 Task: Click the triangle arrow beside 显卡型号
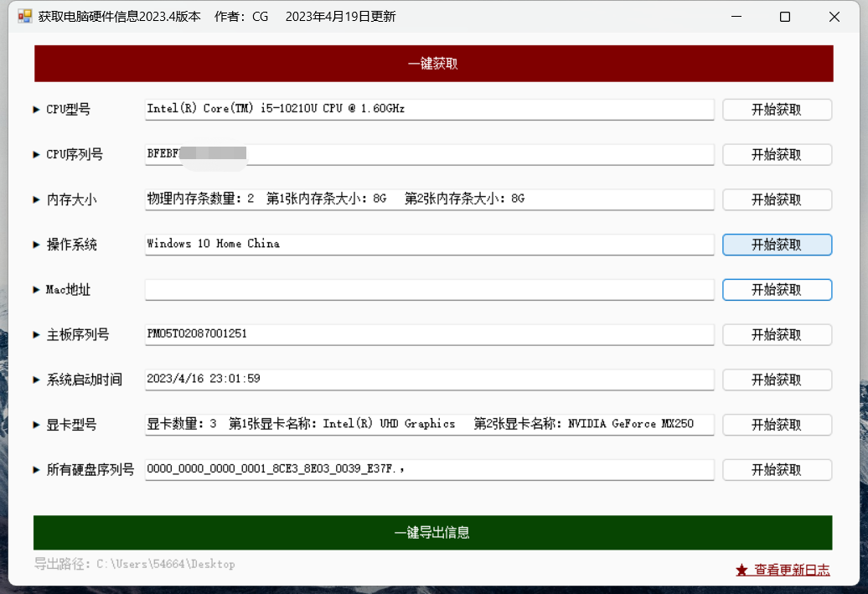(x=37, y=425)
